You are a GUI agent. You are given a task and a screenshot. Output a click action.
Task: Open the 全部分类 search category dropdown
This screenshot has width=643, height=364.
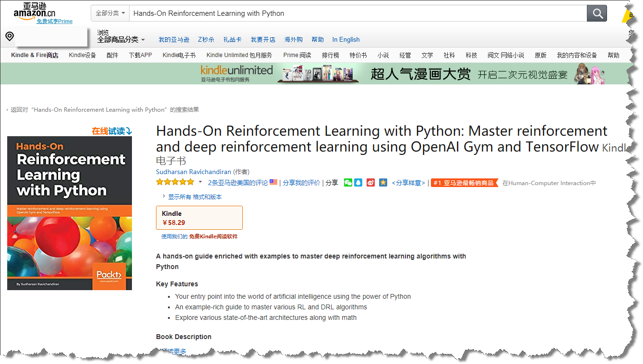pyautogui.click(x=110, y=13)
